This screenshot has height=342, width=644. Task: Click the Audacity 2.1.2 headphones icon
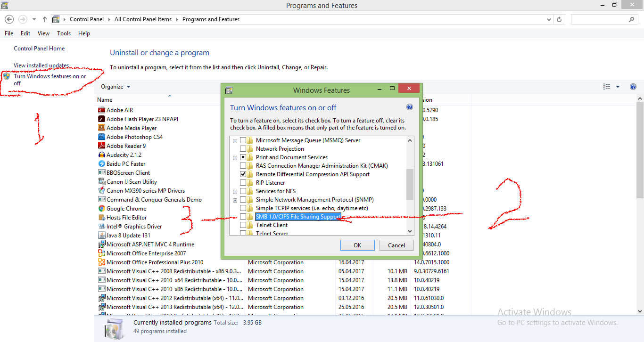coord(101,155)
